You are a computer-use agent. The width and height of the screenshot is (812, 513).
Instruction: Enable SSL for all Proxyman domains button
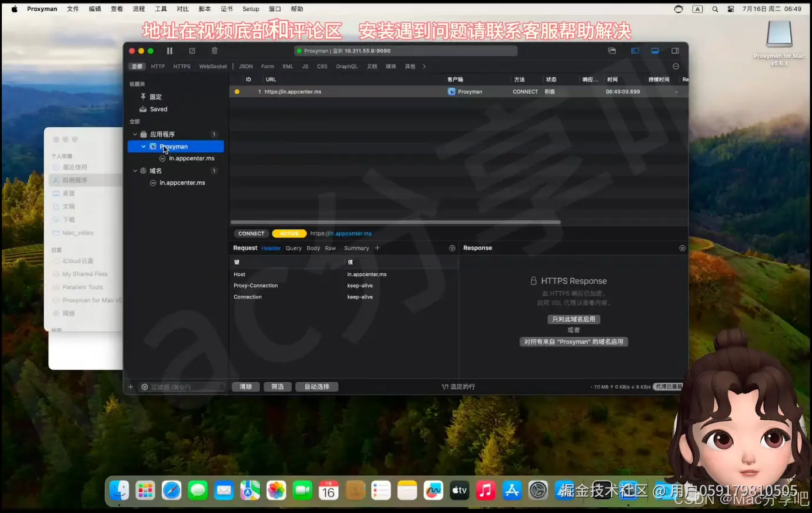click(x=574, y=342)
